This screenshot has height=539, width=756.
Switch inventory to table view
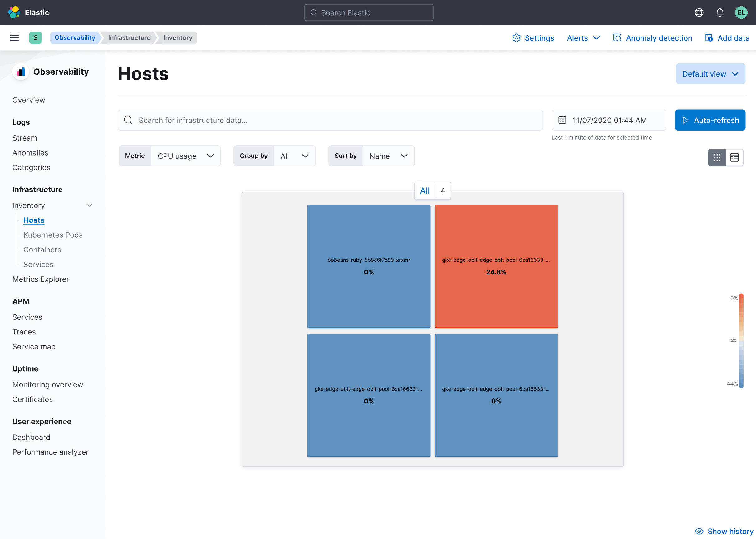pos(734,157)
